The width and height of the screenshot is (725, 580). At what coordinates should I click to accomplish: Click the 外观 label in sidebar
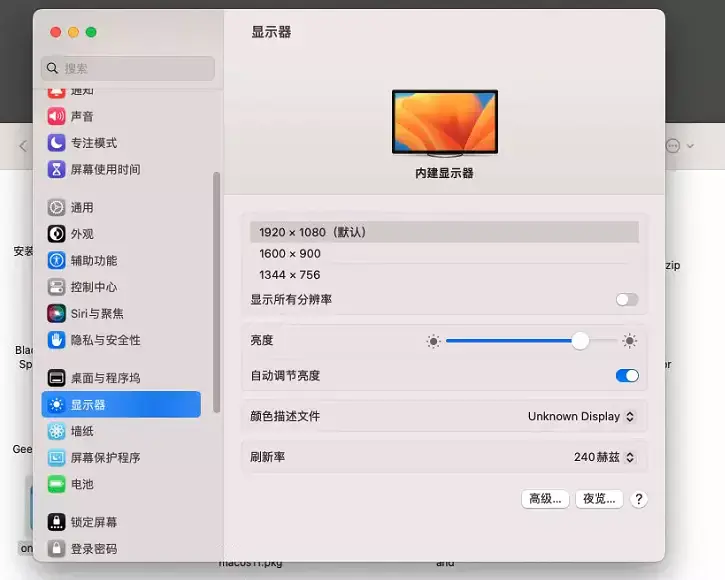tap(82, 234)
